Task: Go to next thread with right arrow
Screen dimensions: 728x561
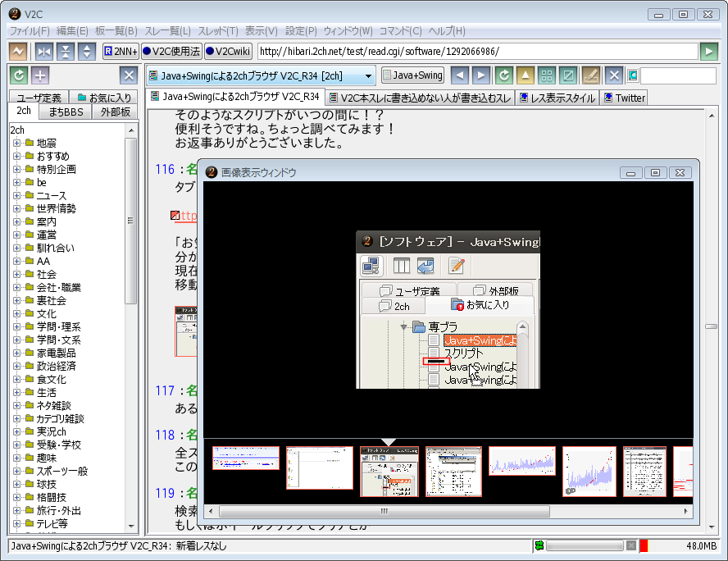Action: pos(481,75)
